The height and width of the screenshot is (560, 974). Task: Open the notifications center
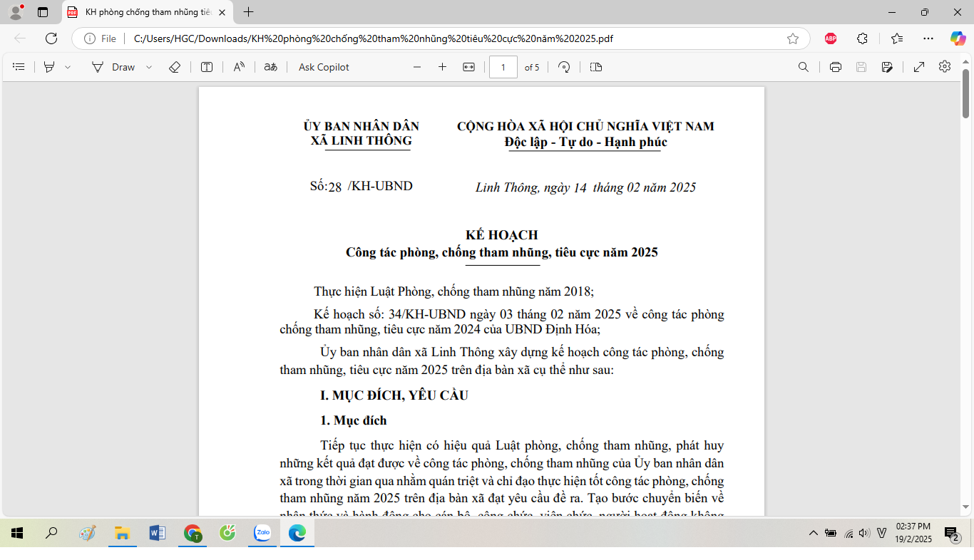(x=951, y=534)
